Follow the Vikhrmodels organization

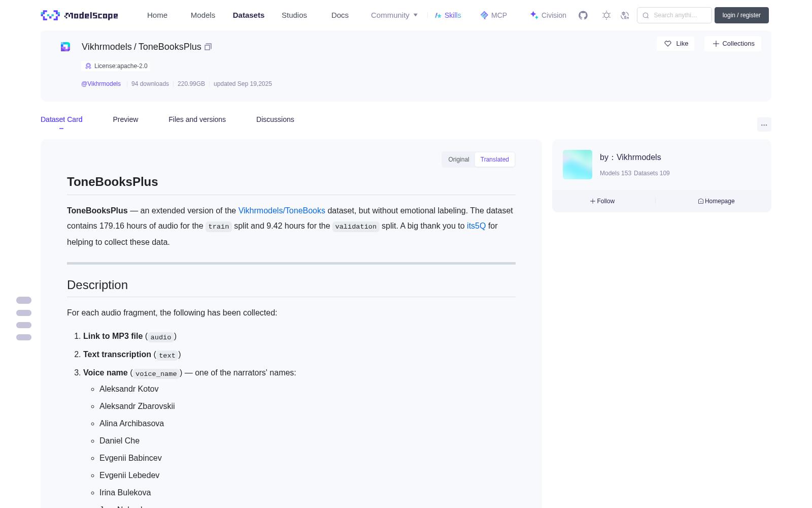pos(602,201)
